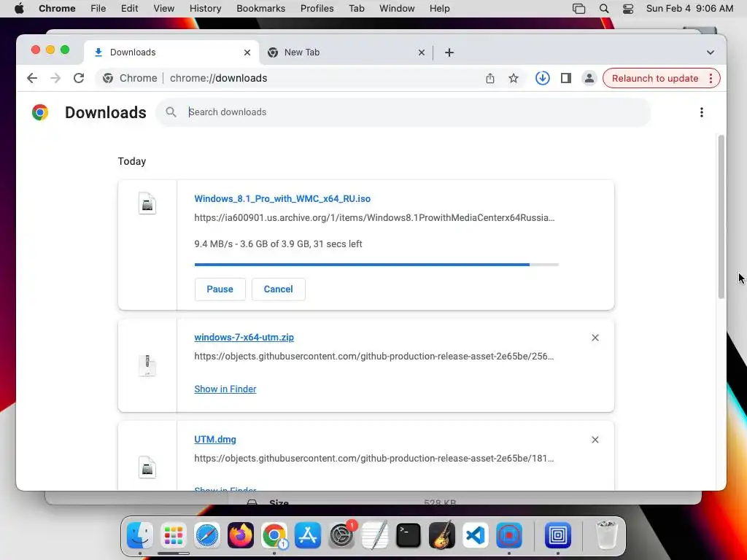This screenshot has width=747, height=560.
Task: Click the Chrome logo beside Downloads heading
Action: pyautogui.click(x=40, y=112)
